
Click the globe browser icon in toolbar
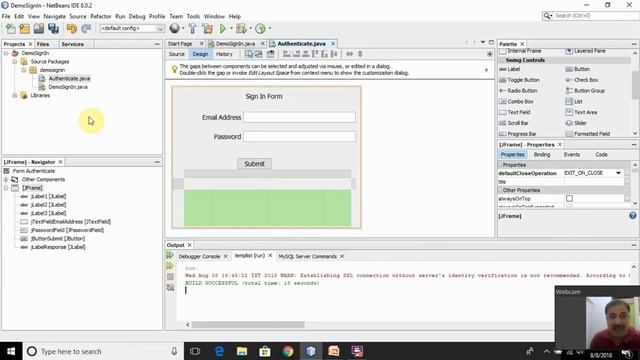click(175, 28)
